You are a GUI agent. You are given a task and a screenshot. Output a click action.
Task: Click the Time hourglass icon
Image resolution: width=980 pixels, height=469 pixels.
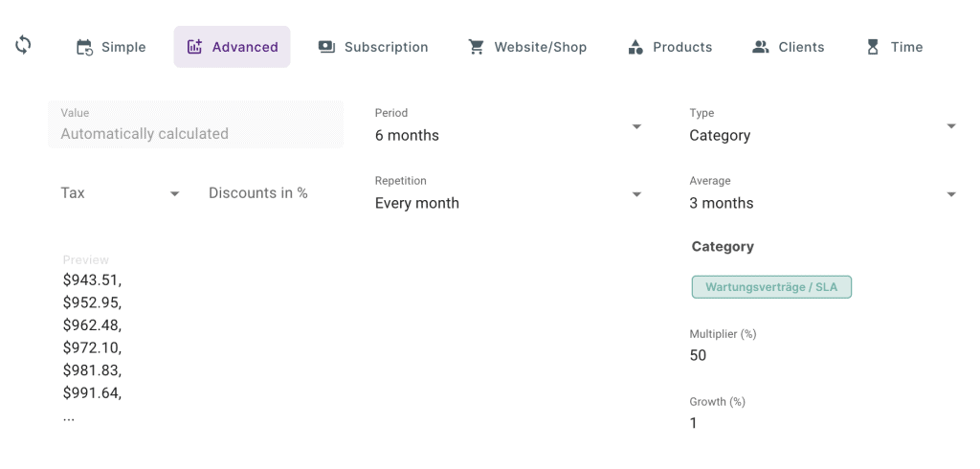coord(872,47)
